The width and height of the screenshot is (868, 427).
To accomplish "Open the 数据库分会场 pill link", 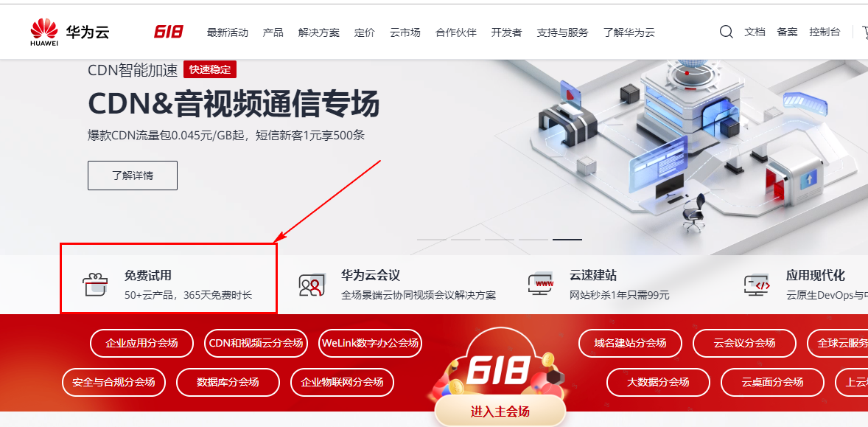I will tap(228, 382).
